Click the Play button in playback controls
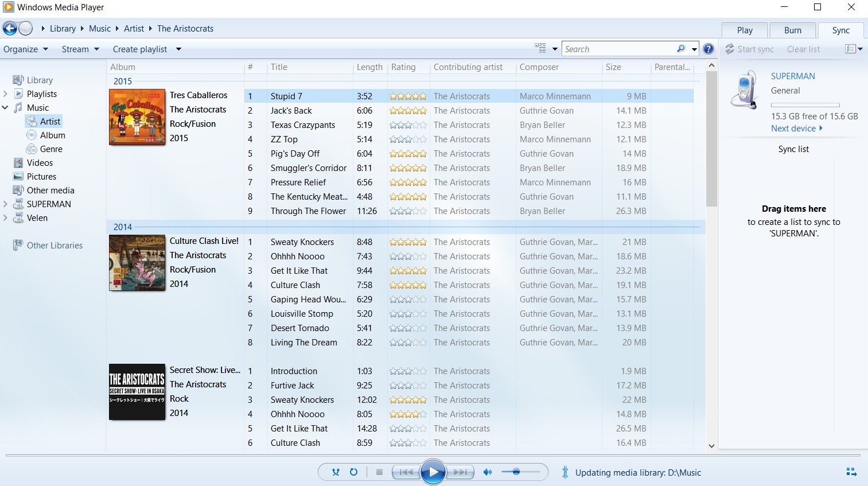This screenshot has height=486, width=868. (433, 472)
